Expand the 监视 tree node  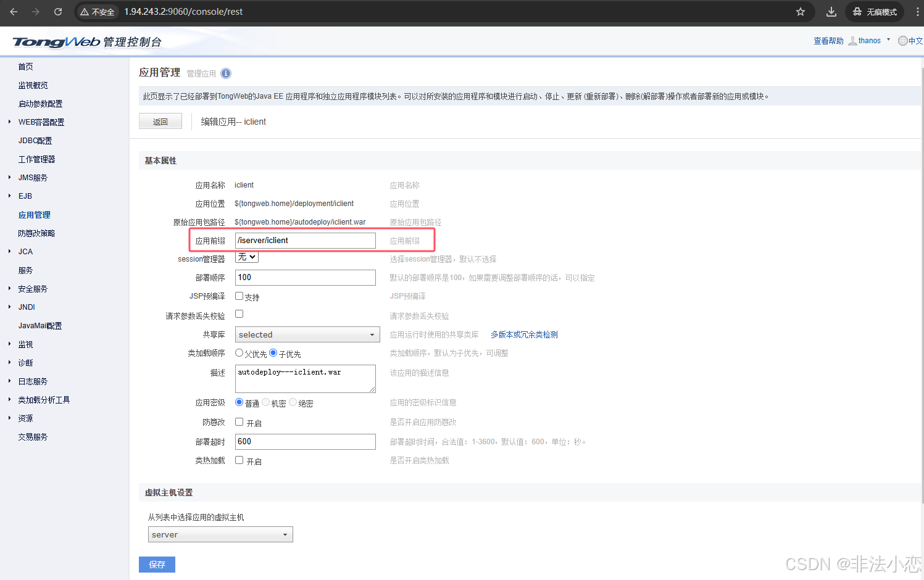coord(10,344)
